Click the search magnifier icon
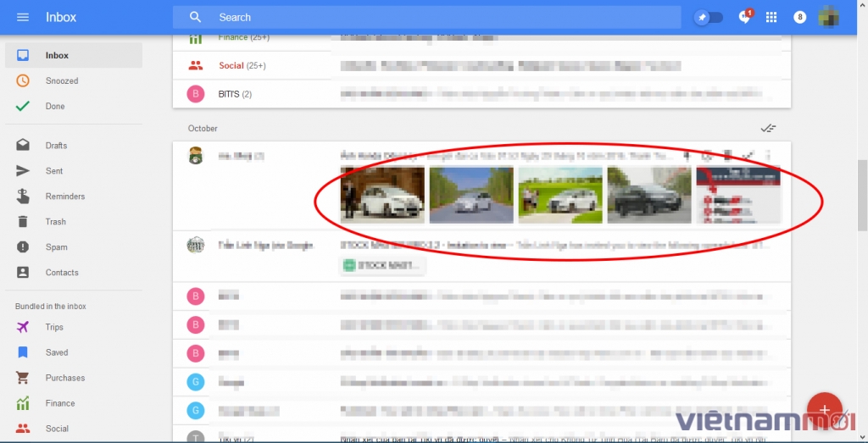This screenshot has height=443, width=868. pos(195,17)
